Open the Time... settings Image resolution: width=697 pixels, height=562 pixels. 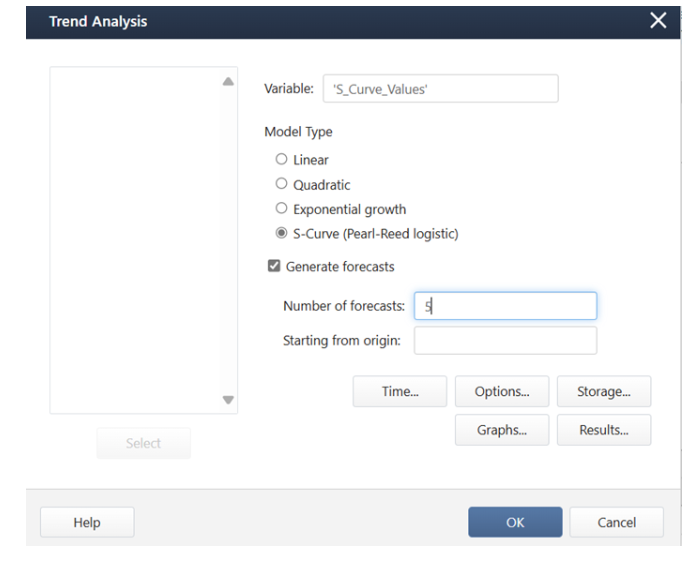pyautogui.click(x=400, y=391)
